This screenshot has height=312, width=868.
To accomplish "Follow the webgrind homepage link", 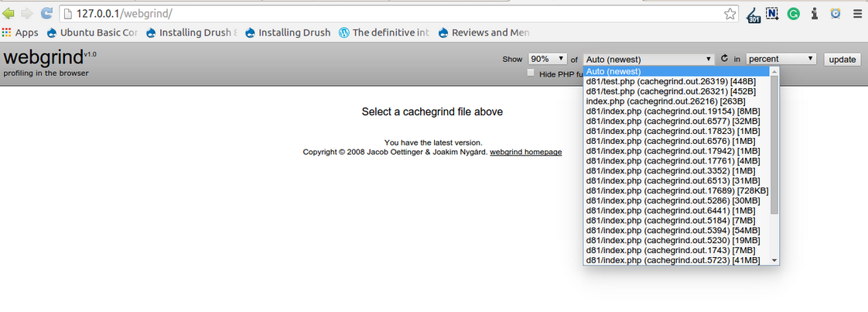I will pos(525,152).
